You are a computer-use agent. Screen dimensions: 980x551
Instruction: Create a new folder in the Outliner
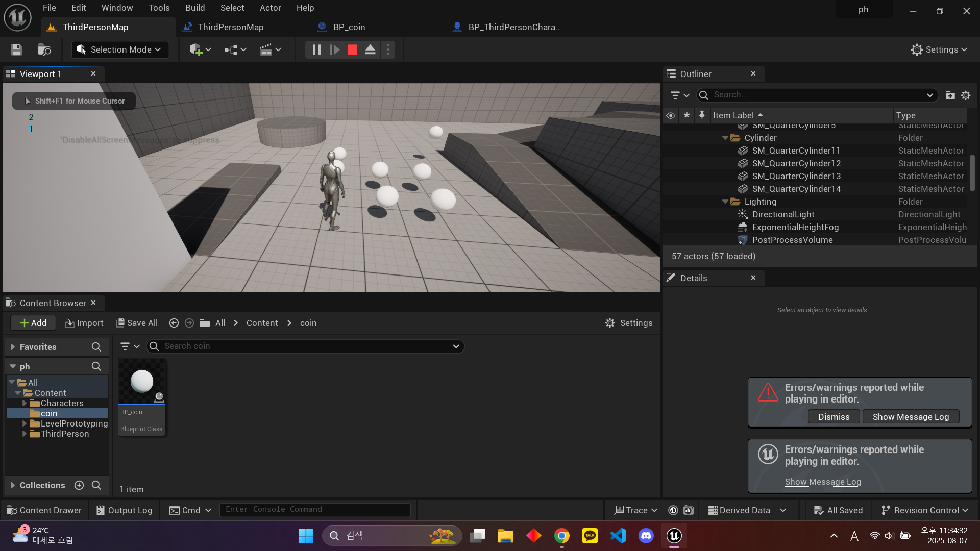click(x=950, y=95)
